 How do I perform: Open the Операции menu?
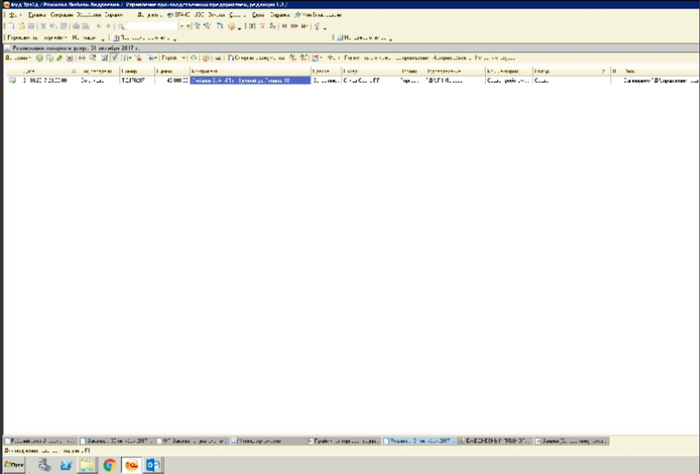click(59, 16)
